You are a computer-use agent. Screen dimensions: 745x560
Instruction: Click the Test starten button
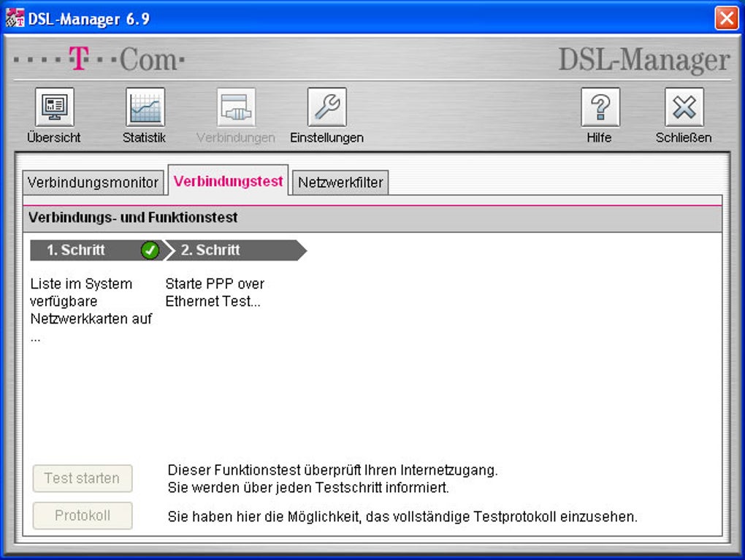pyautogui.click(x=83, y=478)
